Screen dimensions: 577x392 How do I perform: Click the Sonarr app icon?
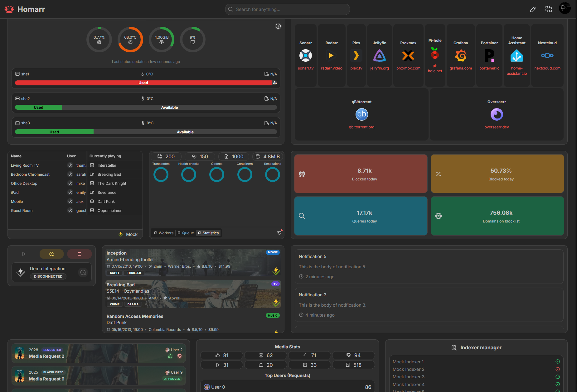click(x=306, y=55)
